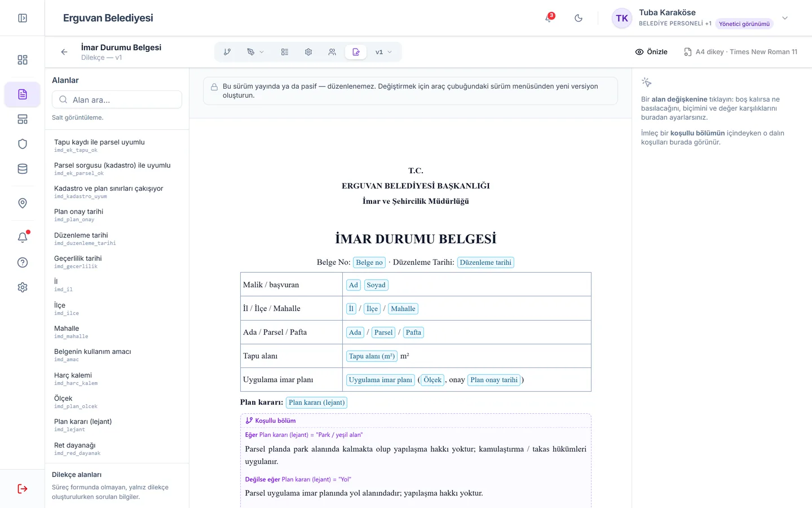The width and height of the screenshot is (812, 508).
Task: Select the document edit toolbar icon
Action: [x=356, y=52]
